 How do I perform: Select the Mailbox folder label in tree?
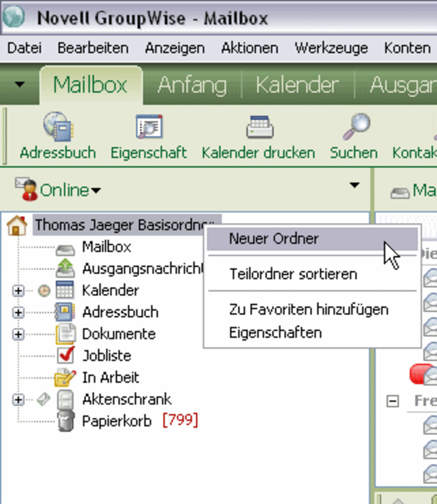(x=107, y=247)
